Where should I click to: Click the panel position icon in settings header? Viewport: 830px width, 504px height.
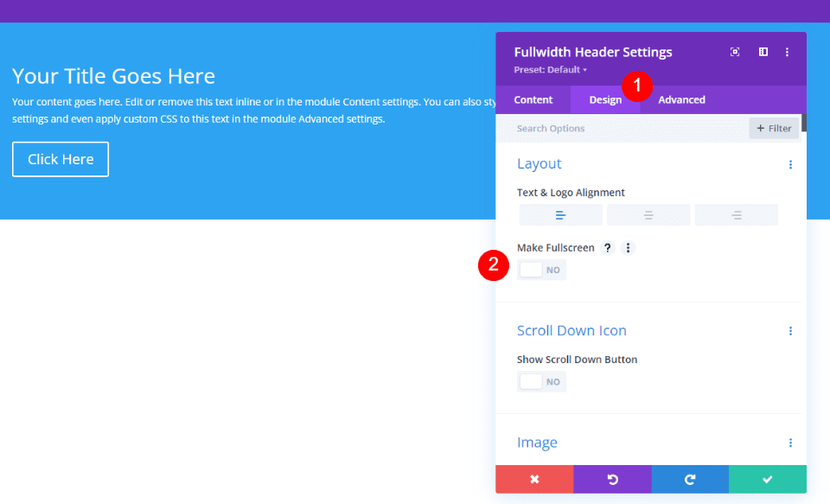[763, 52]
